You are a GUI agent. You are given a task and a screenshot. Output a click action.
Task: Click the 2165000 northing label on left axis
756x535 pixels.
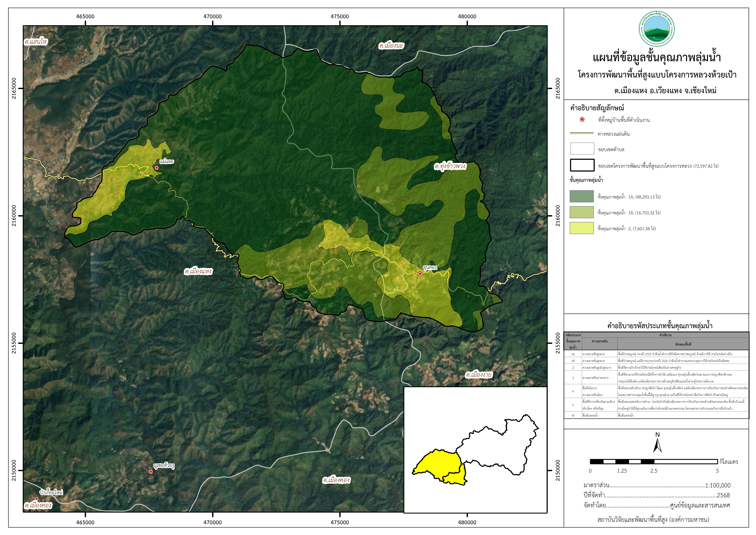14,88
